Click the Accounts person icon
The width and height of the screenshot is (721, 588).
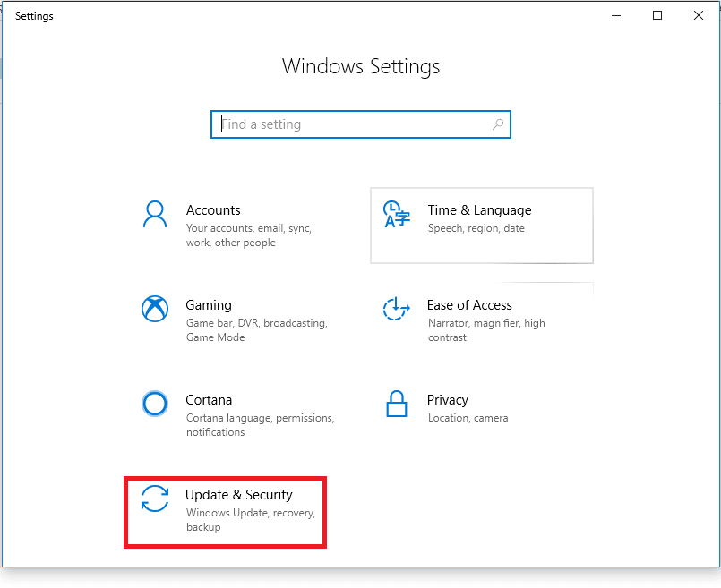point(155,214)
